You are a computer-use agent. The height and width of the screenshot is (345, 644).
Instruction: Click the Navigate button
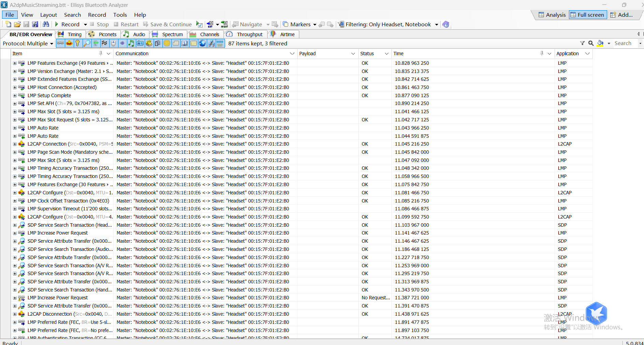247,24
